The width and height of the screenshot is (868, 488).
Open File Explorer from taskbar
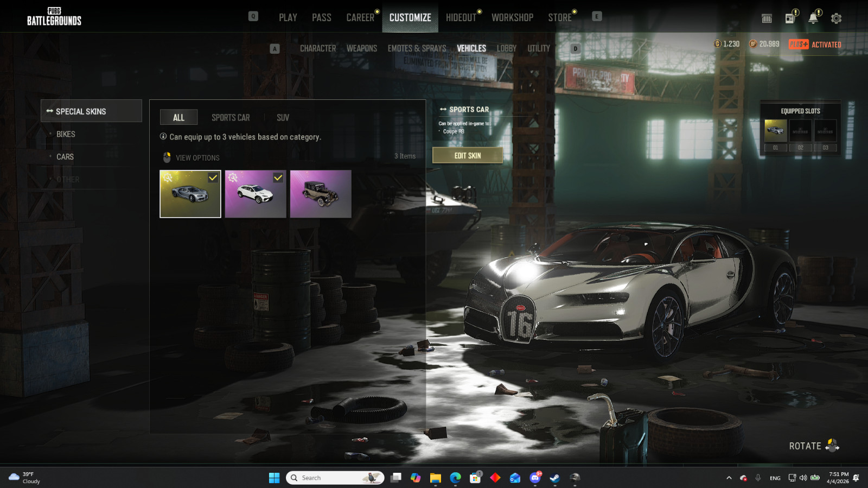point(435,478)
